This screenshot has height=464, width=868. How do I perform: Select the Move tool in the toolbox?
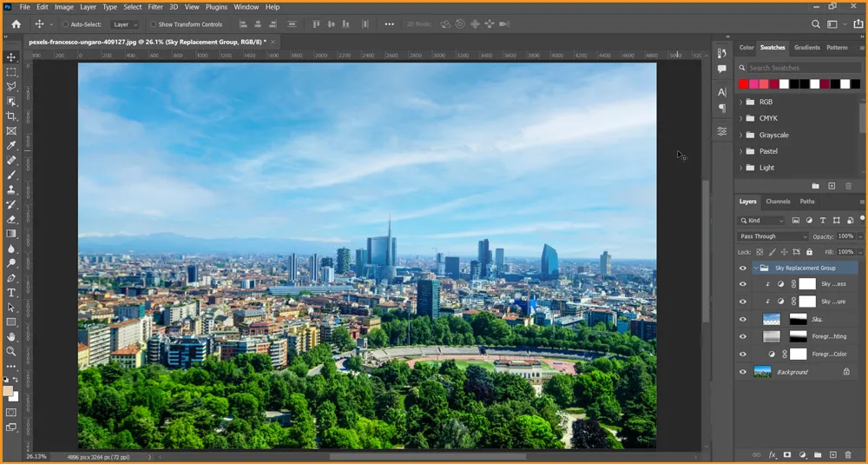point(11,57)
